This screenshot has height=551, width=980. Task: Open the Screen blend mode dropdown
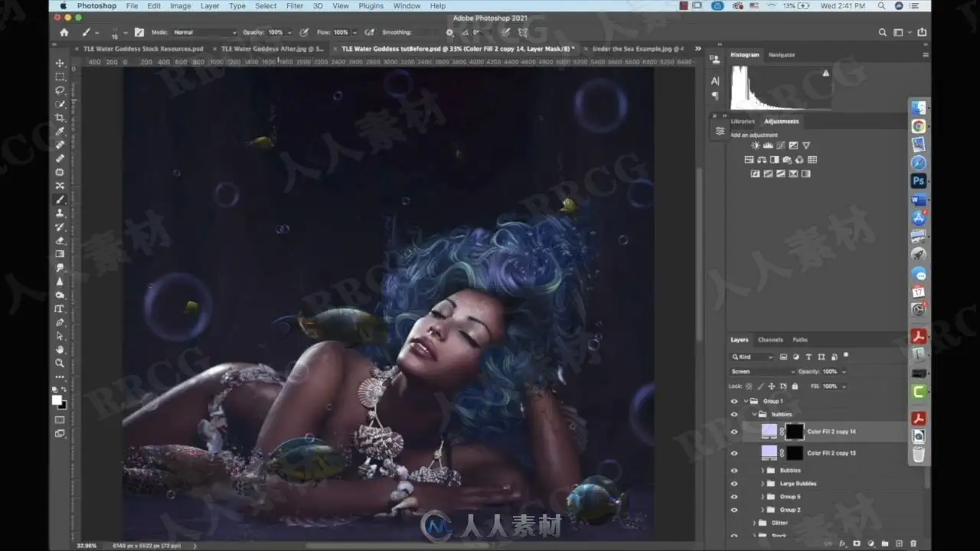click(x=763, y=371)
